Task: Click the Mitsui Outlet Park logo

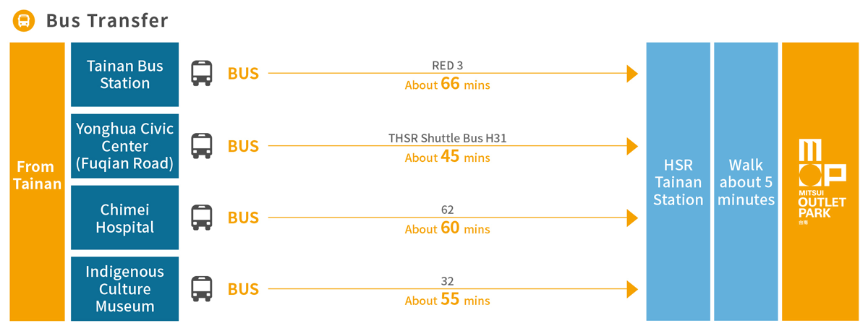Action: pos(821,182)
